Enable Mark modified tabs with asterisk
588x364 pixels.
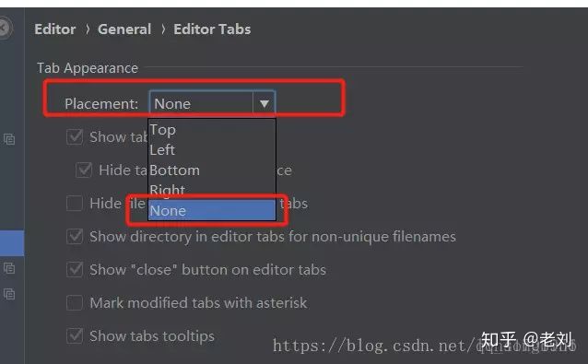coord(75,302)
